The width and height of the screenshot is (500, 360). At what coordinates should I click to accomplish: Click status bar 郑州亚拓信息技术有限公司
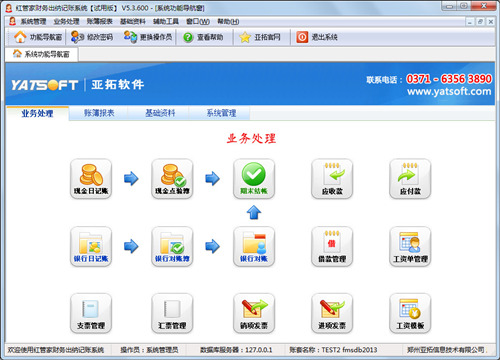coord(446,350)
